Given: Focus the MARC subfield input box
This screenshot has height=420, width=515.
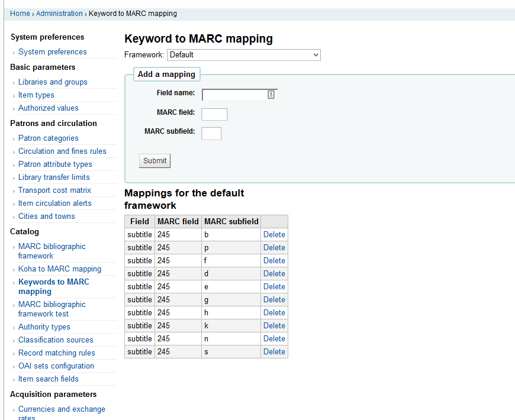Looking at the screenshot, I should [x=211, y=133].
